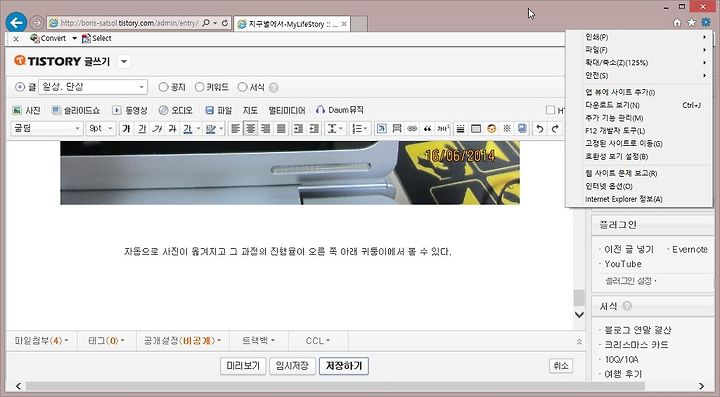This screenshot has height=397, width=720.
Task: Click the address bar URL field
Action: point(129,22)
